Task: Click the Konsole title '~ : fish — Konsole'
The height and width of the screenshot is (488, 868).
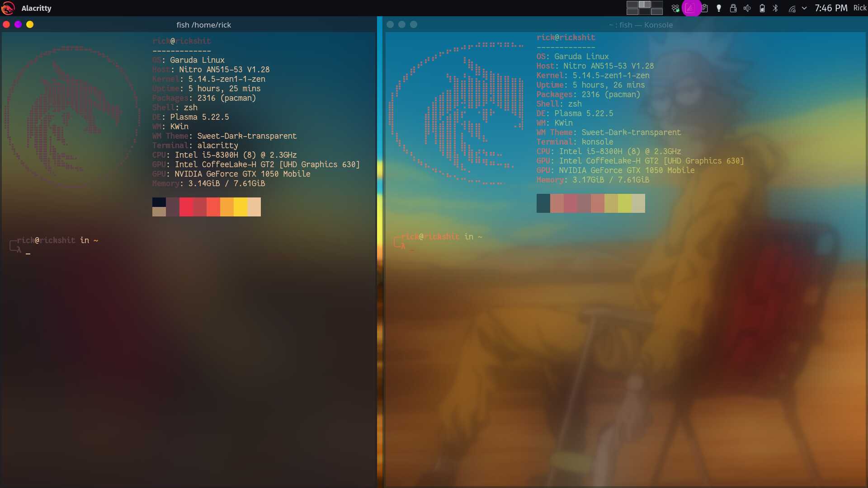Action: [x=641, y=25]
